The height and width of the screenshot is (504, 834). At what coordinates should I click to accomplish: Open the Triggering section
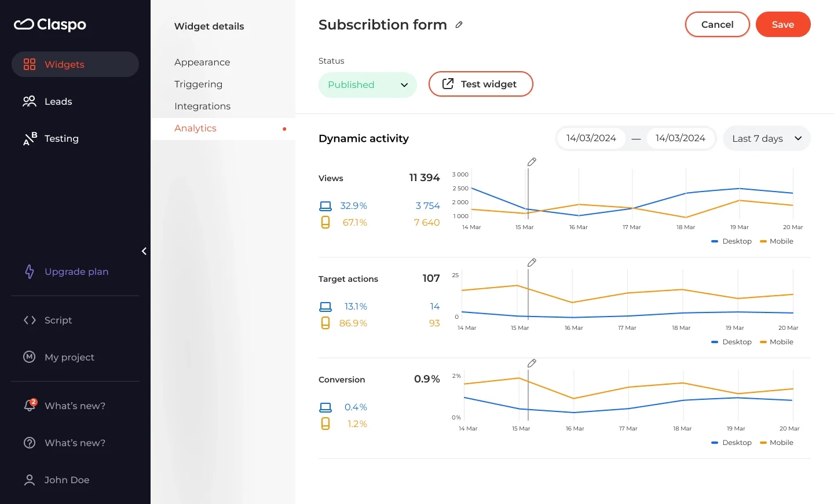tap(198, 84)
